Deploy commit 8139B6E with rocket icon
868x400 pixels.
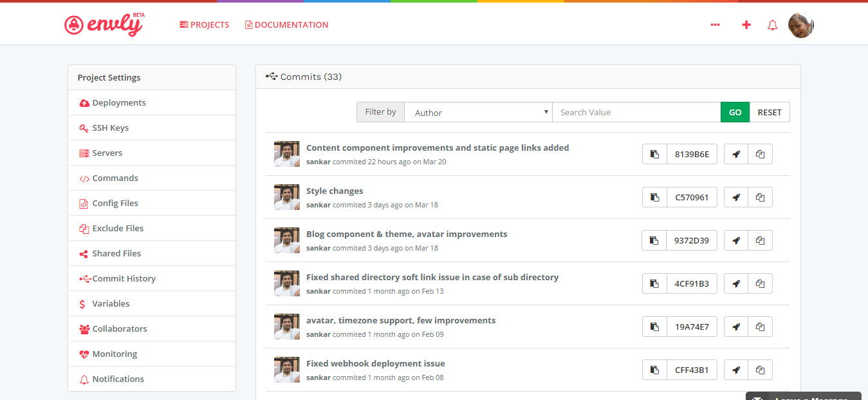pos(736,154)
